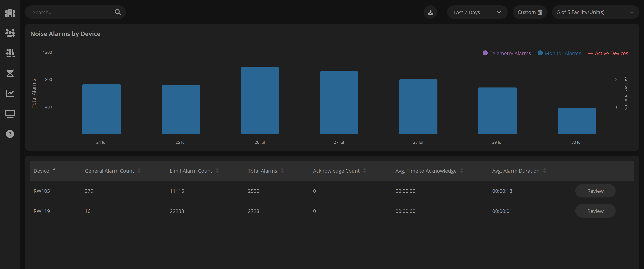The width and height of the screenshot is (644, 269).
Task: Toggle Monitor Alarms legend item
Action: (x=559, y=53)
